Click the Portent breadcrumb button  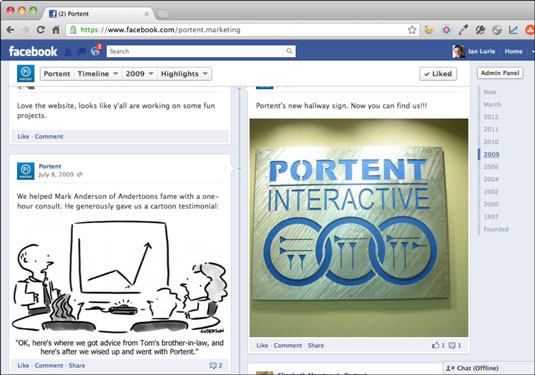(x=57, y=74)
